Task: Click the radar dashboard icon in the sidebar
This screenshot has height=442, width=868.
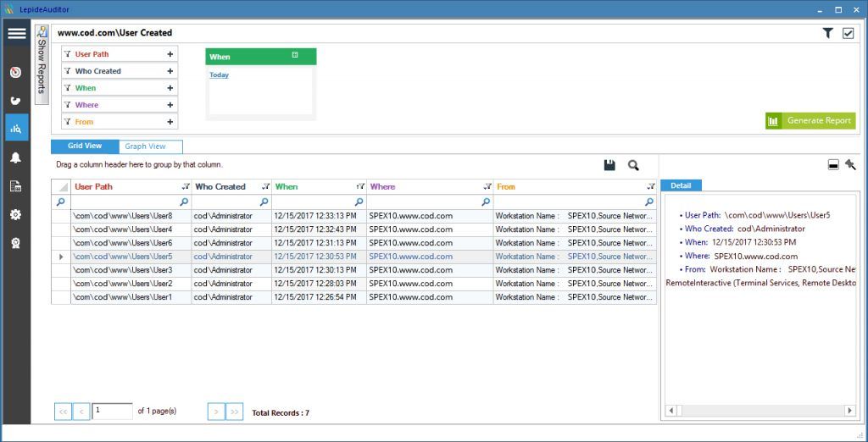Action: click(15, 72)
